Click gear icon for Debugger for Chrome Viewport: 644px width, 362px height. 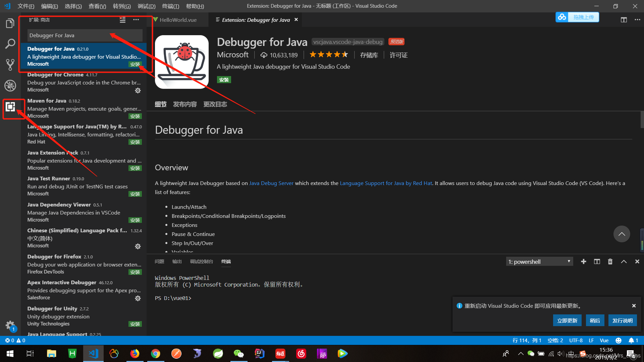coord(138,90)
